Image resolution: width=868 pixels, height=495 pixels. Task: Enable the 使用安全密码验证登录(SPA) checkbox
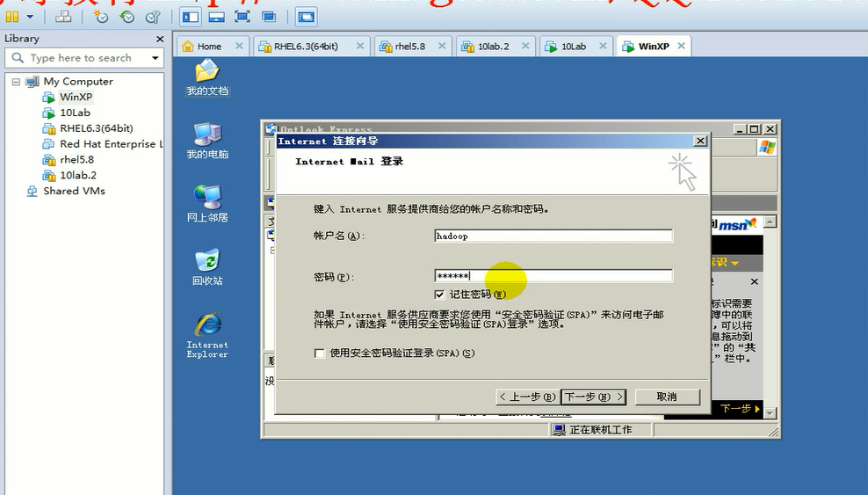coord(320,353)
